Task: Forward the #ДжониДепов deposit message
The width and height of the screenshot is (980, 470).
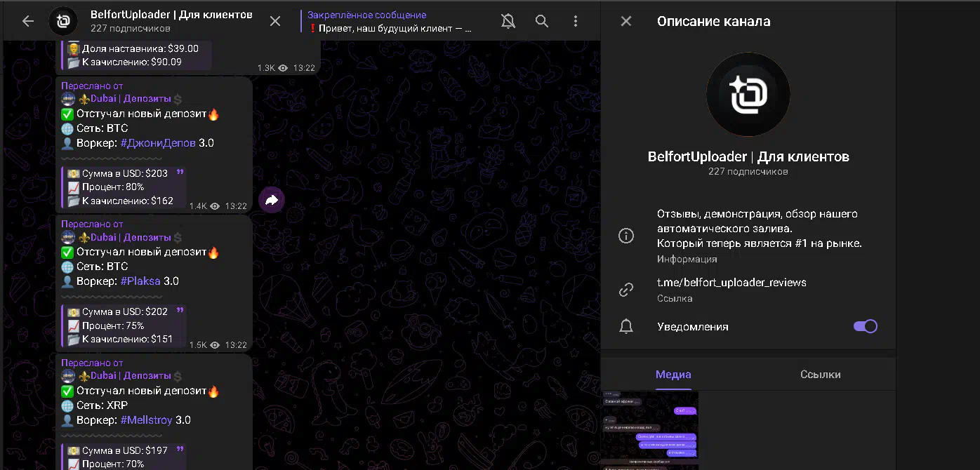Action: (272, 200)
